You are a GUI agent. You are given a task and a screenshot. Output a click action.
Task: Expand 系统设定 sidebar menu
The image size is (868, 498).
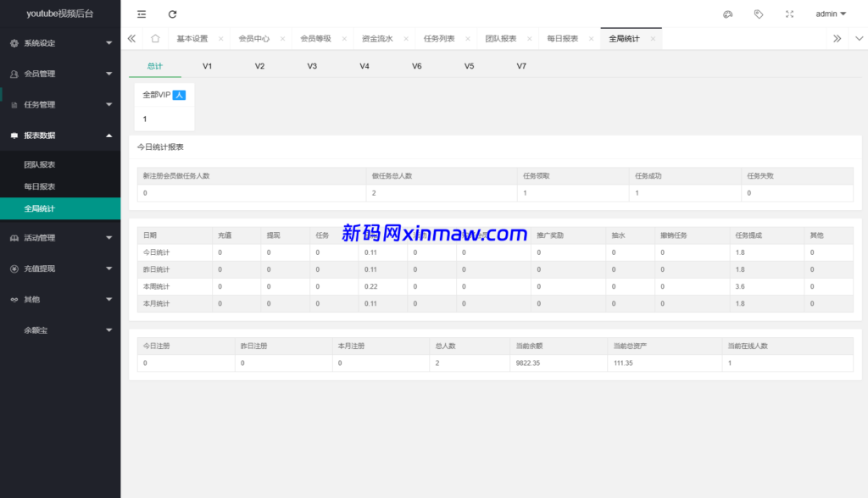[60, 43]
